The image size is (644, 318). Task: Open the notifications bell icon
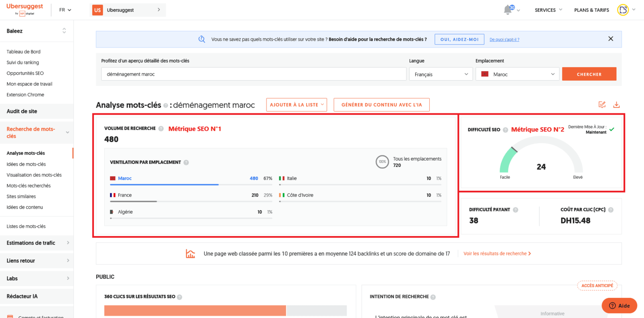click(x=508, y=10)
